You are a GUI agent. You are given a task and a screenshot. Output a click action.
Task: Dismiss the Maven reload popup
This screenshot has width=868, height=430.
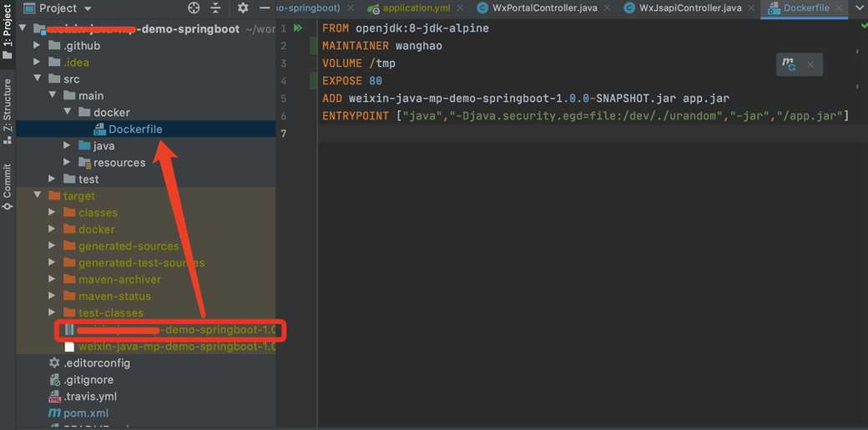click(810, 64)
